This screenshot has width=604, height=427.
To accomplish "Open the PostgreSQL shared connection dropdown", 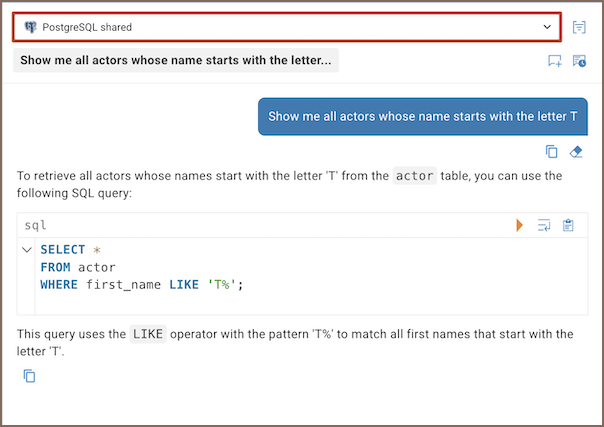I will tap(285, 27).
